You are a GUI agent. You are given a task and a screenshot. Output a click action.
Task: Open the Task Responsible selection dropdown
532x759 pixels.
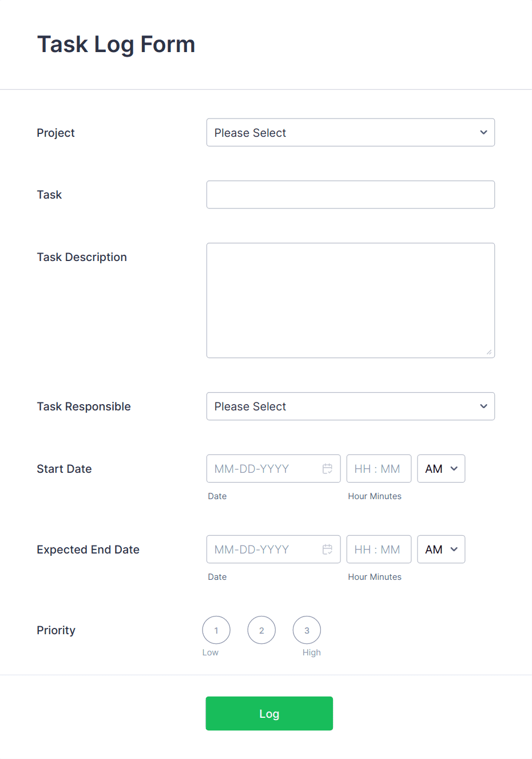351,406
